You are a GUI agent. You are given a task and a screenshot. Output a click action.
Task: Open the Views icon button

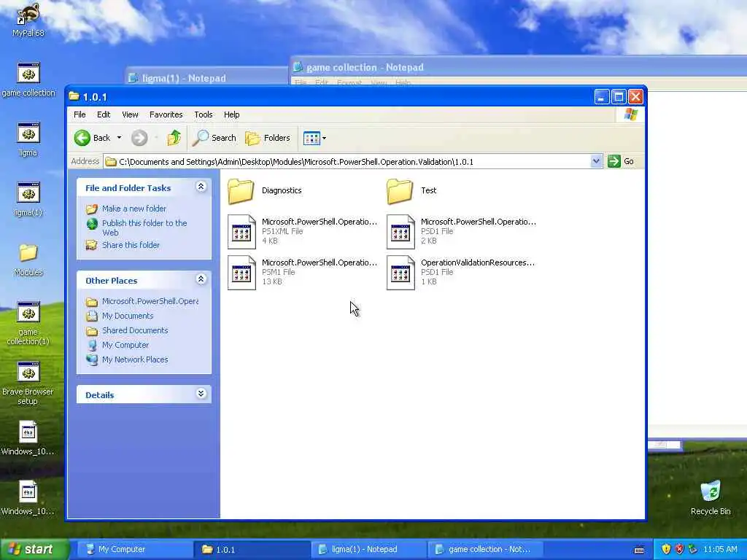pyautogui.click(x=311, y=138)
